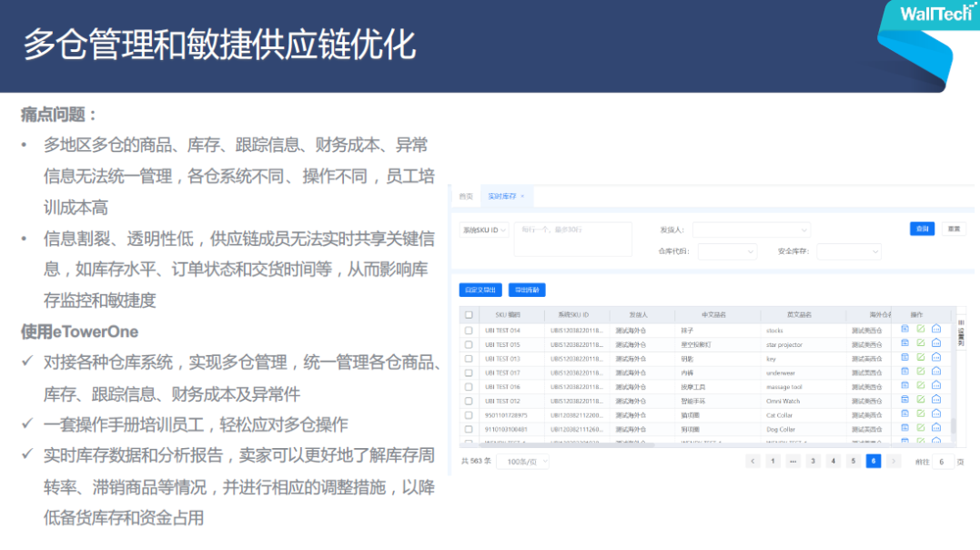Open the details icon for the Cat Collar row
Screen dimensions: 980x550
904,414
